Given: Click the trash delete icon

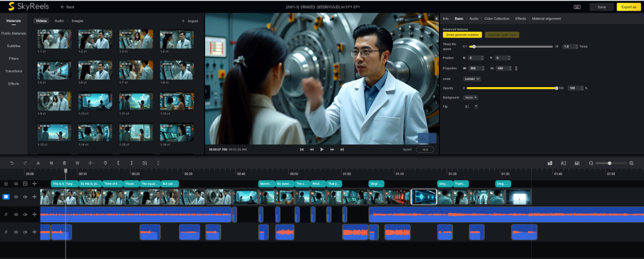Looking at the screenshot, I should pos(65,162).
